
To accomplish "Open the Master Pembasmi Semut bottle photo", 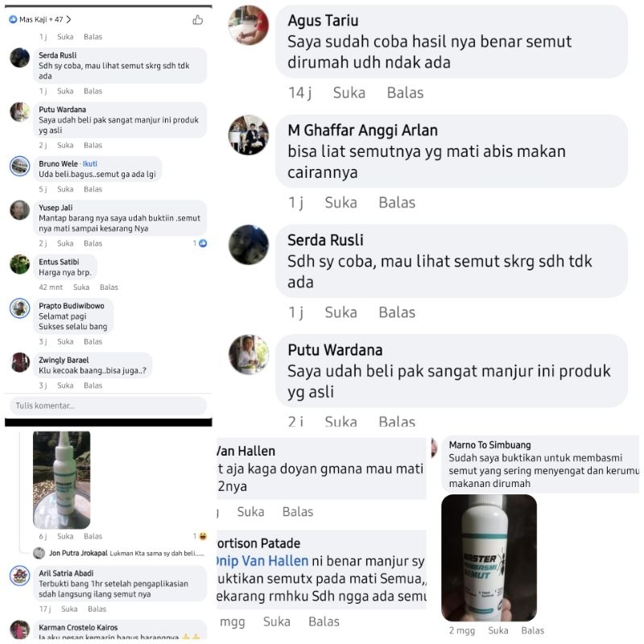I will 489,558.
